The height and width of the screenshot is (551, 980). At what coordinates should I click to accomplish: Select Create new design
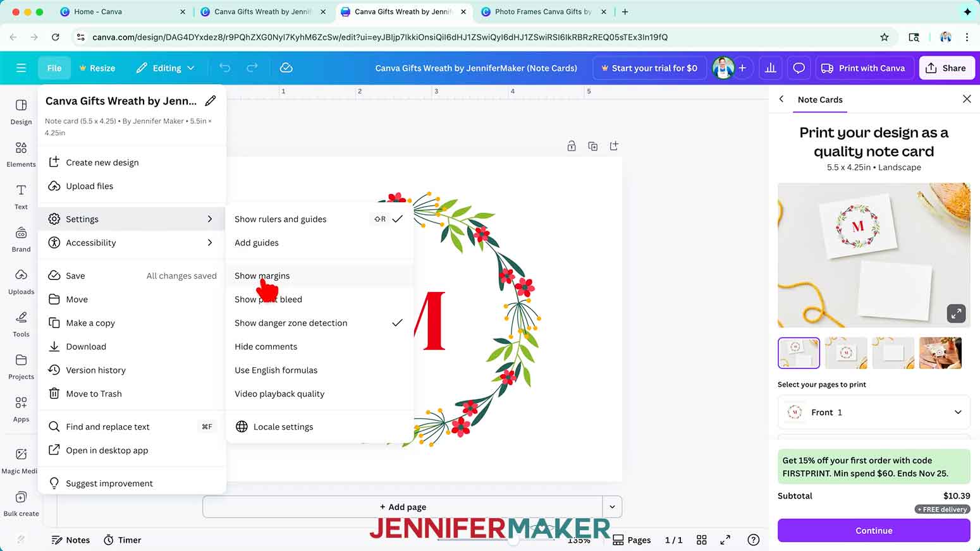[x=132, y=162]
